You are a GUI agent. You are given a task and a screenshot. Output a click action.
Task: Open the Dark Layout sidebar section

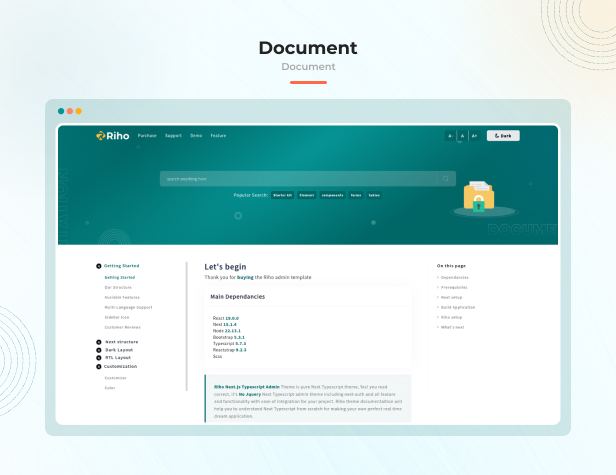119,350
